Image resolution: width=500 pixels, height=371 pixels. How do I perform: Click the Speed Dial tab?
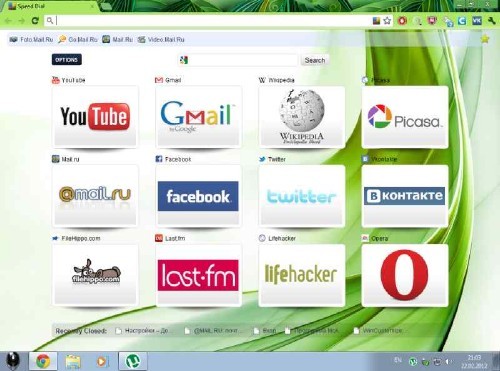tap(50, 6)
